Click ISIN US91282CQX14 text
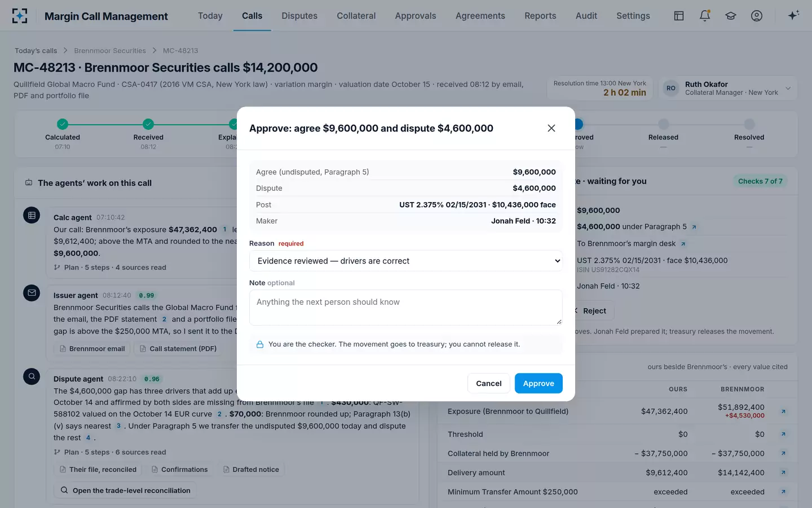The height and width of the screenshot is (508, 812). pyautogui.click(x=608, y=270)
